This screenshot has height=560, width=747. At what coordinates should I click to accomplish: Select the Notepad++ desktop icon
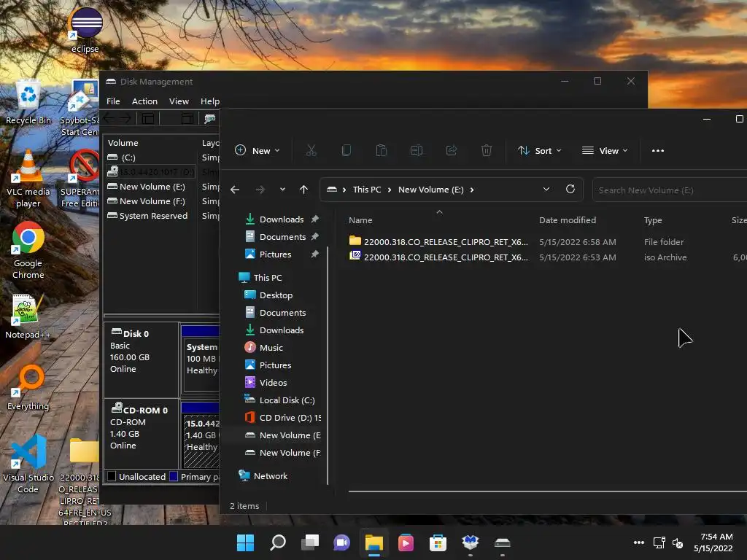pos(28,316)
